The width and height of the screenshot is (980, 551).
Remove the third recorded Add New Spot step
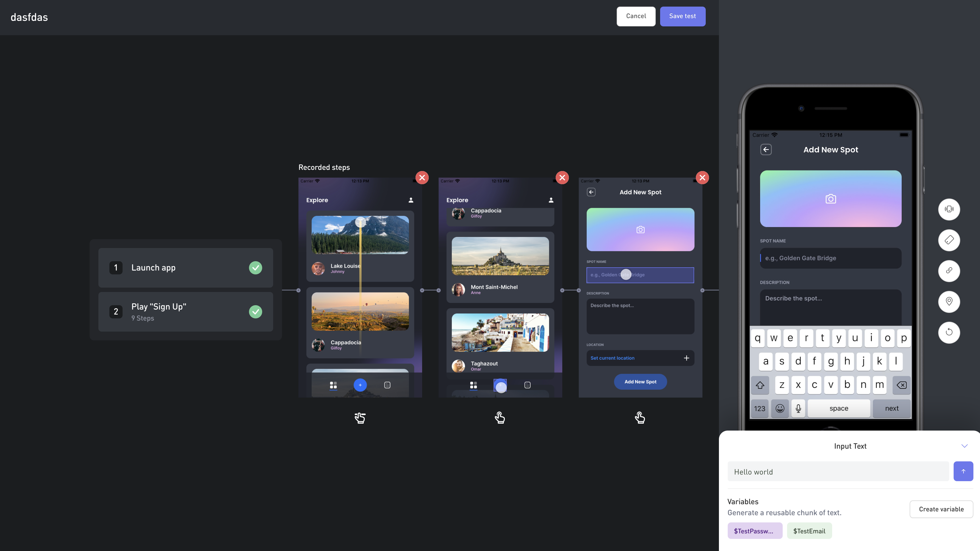pyautogui.click(x=702, y=178)
